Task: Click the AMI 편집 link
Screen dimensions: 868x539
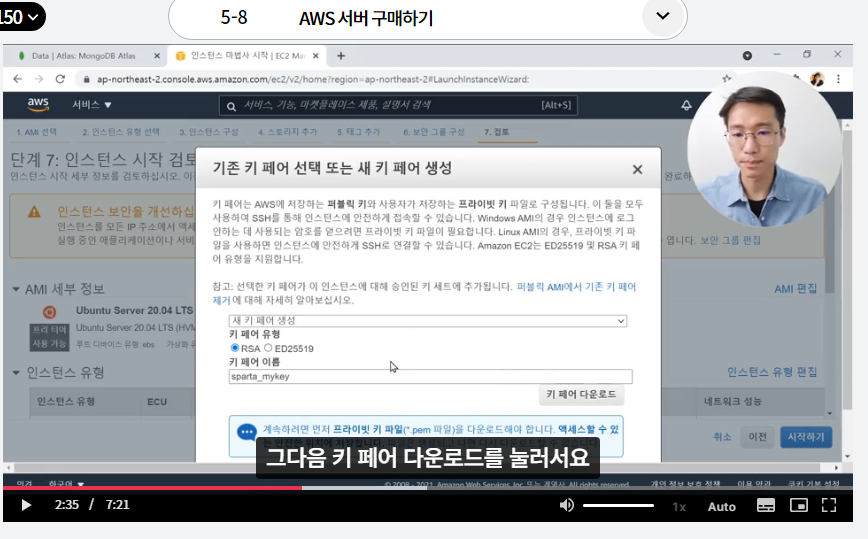Action: tap(795, 288)
